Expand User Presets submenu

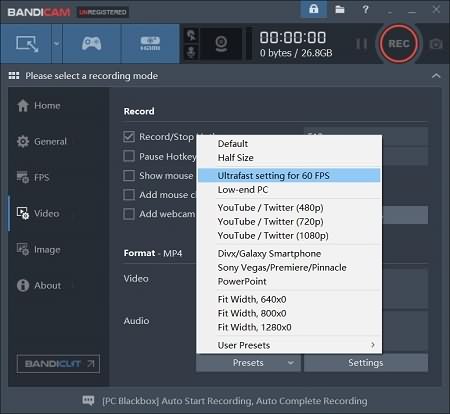[x=289, y=345]
